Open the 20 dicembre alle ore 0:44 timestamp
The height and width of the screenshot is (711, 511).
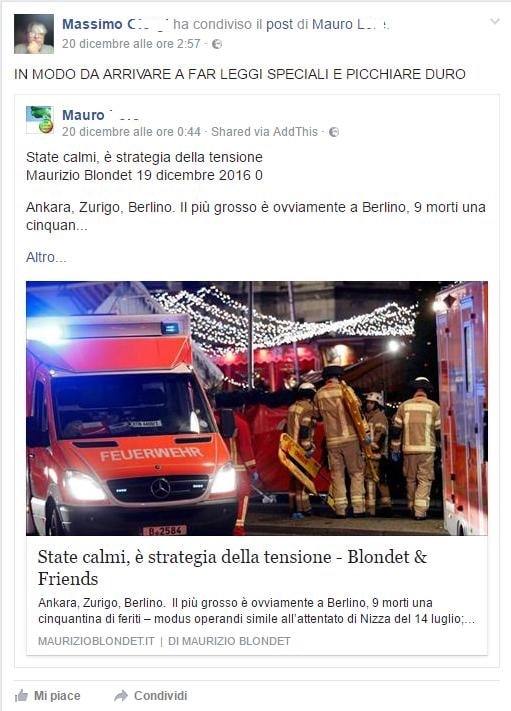(x=131, y=132)
